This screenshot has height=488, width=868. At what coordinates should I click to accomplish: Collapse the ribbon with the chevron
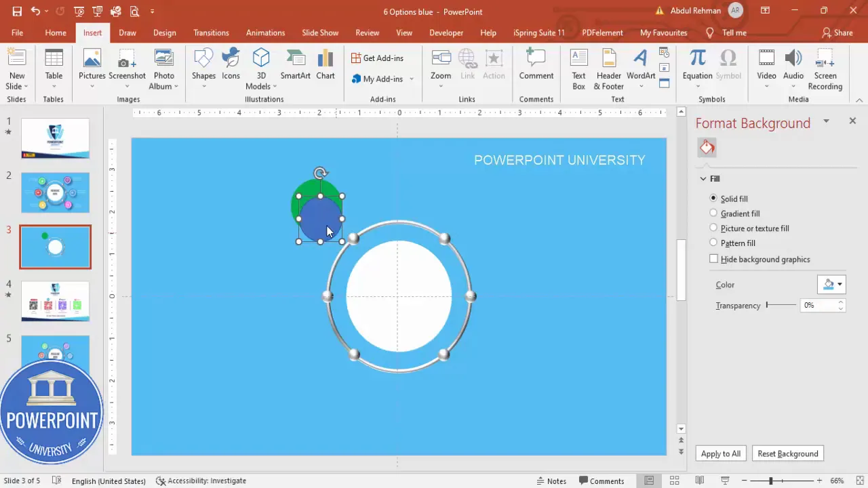(859, 100)
